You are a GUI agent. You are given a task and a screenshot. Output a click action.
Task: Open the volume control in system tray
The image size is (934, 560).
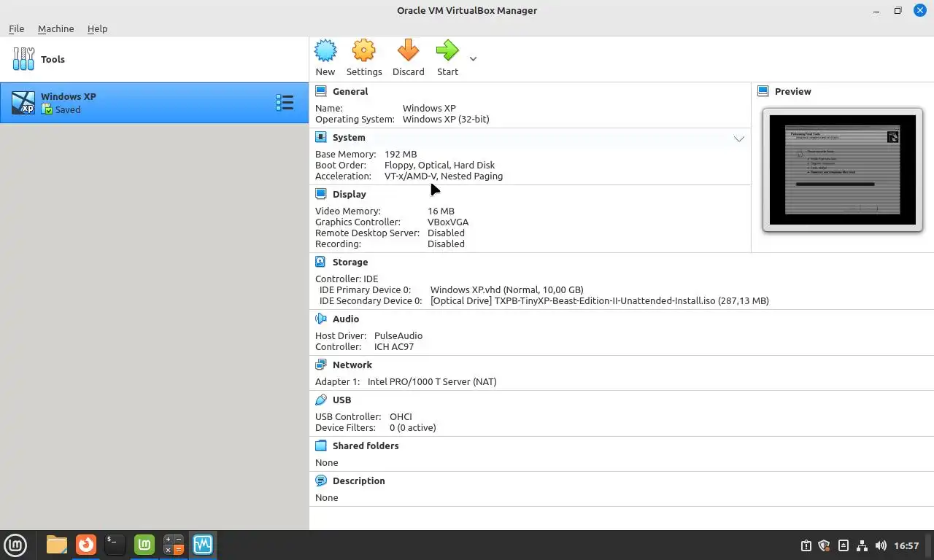pyautogui.click(x=881, y=545)
